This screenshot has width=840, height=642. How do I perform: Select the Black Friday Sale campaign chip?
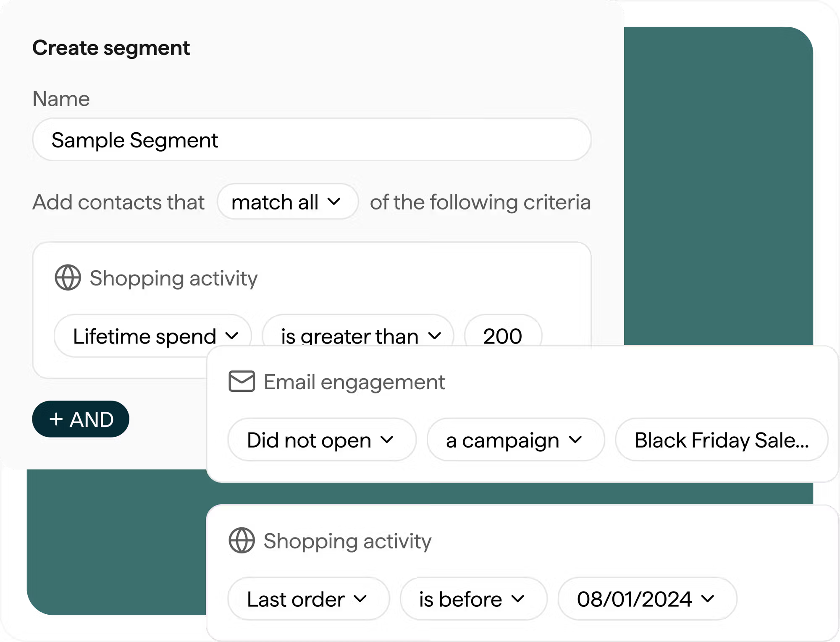722,440
